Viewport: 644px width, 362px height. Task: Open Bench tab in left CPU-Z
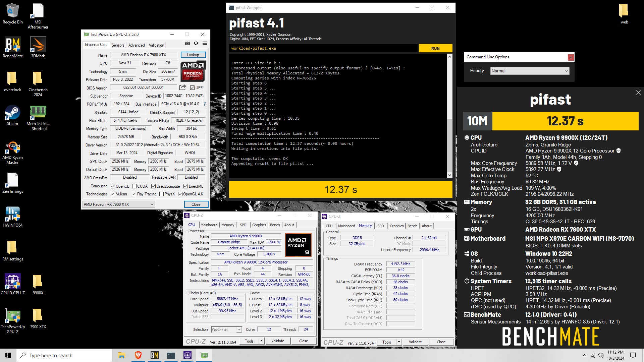tap(275, 225)
